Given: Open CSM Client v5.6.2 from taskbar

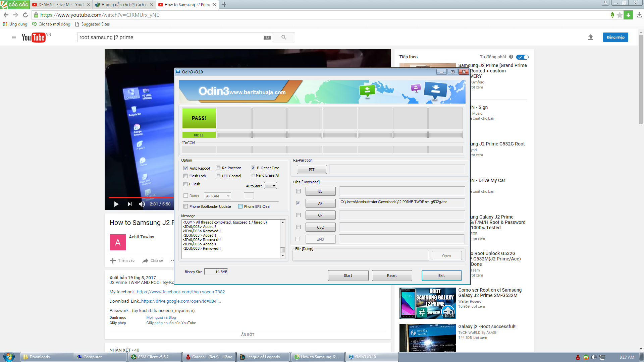Looking at the screenshot, I should click(x=154, y=357).
